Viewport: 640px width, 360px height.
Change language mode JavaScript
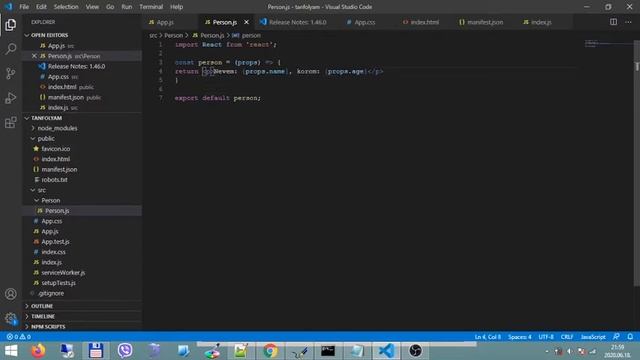click(x=593, y=337)
